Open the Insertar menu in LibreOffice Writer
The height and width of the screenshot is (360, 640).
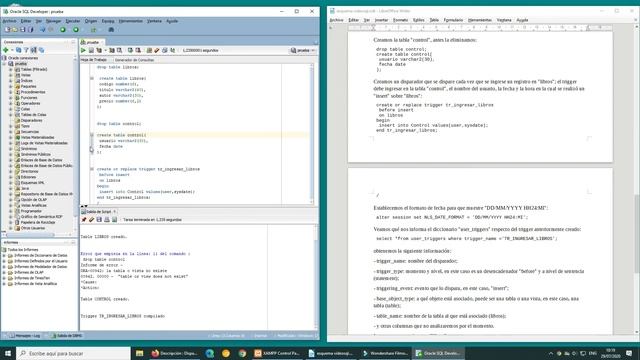[x=381, y=20]
